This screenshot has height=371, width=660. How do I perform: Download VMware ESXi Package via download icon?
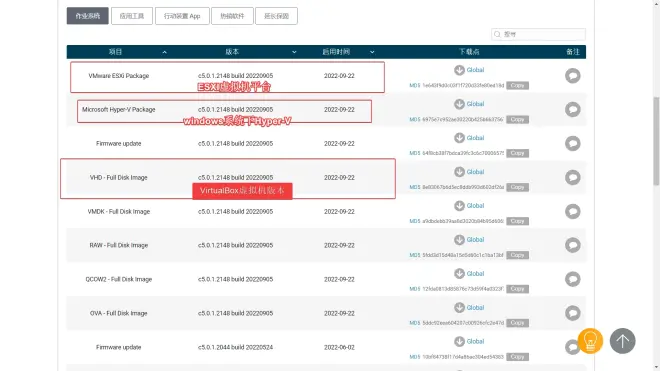pyautogui.click(x=459, y=70)
